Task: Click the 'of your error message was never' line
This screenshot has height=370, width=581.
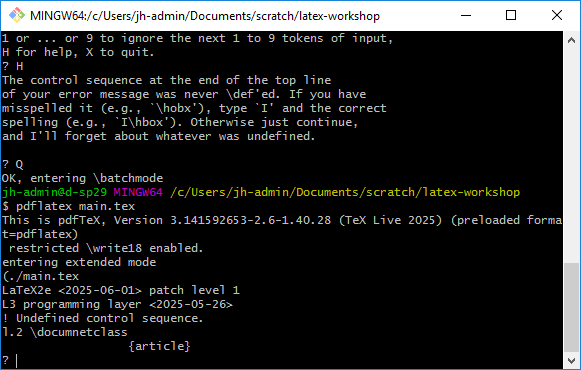Action: [184, 94]
